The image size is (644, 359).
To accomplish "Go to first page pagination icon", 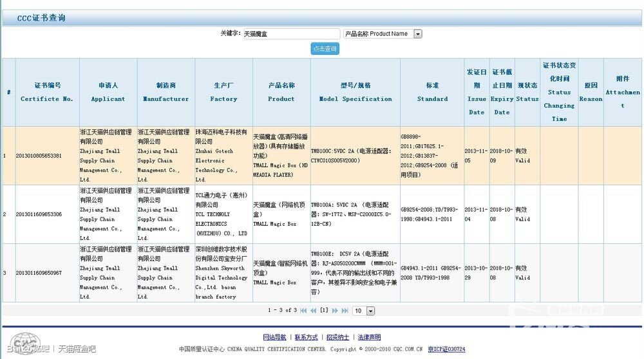I will [x=303, y=311].
